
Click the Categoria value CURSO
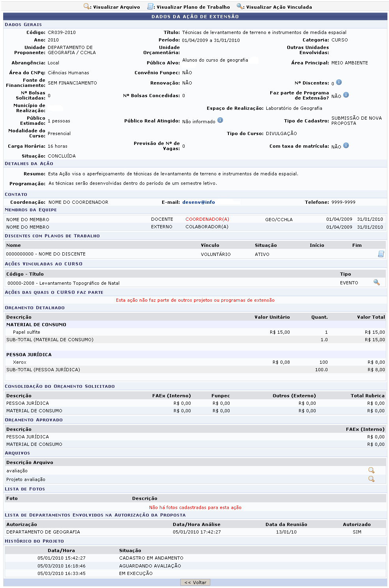(340, 40)
